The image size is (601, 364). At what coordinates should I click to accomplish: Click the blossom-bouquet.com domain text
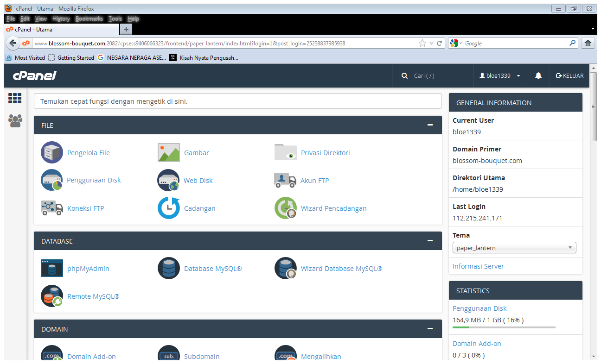(487, 161)
